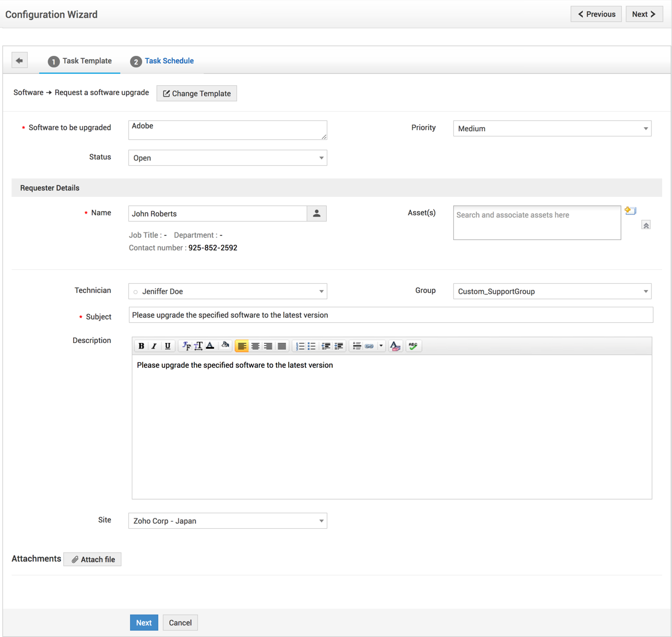Toggle bold formatting in description editor
This screenshot has height=637, width=672.
pos(141,346)
